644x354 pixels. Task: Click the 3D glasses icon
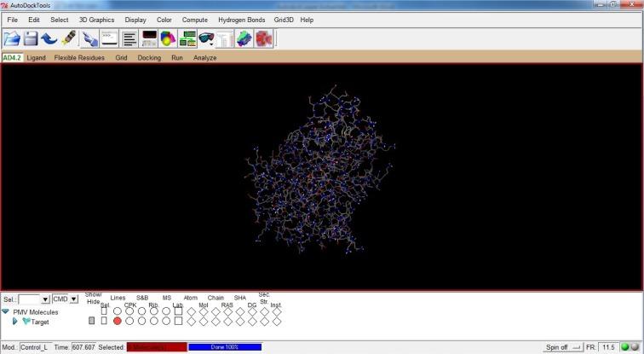[x=205, y=38]
